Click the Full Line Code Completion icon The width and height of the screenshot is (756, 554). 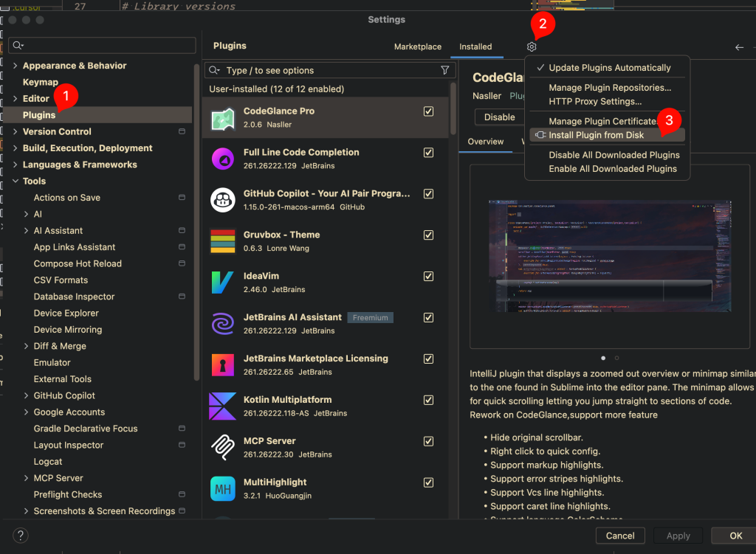223,159
